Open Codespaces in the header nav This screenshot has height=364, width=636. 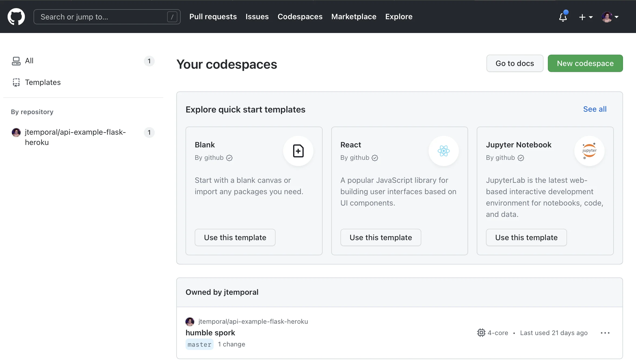tap(300, 17)
